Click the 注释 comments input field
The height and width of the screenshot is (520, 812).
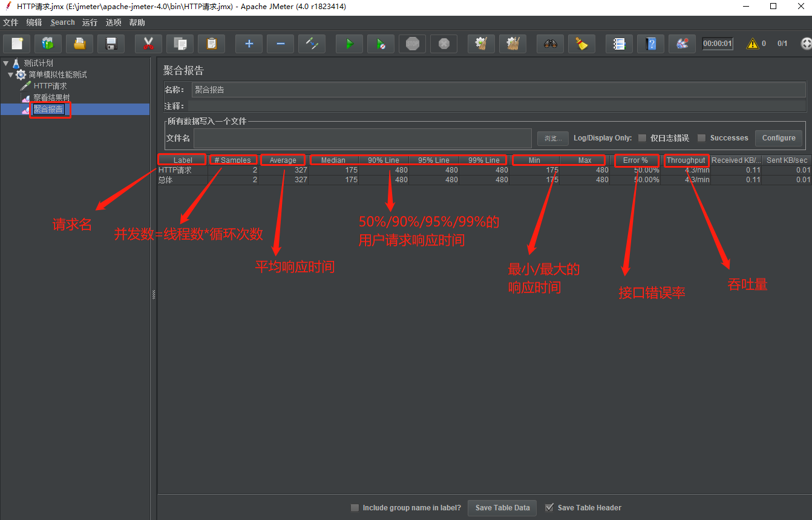pos(497,106)
